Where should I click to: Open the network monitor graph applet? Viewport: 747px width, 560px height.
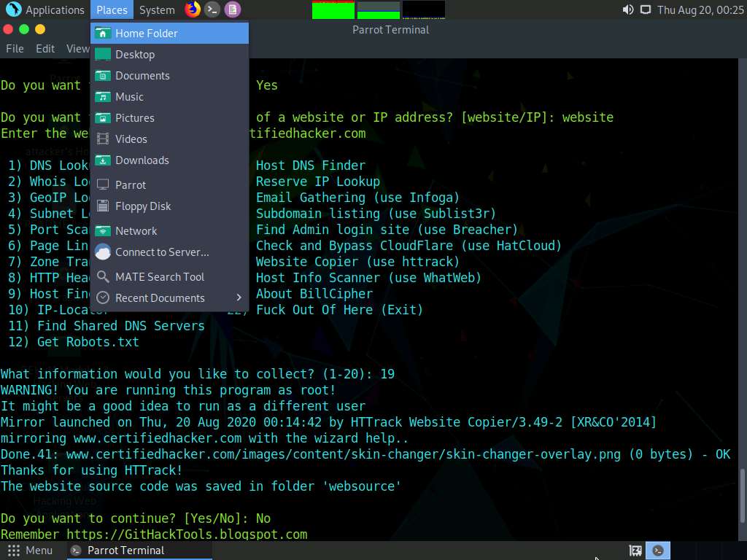pyautogui.click(x=424, y=9)
